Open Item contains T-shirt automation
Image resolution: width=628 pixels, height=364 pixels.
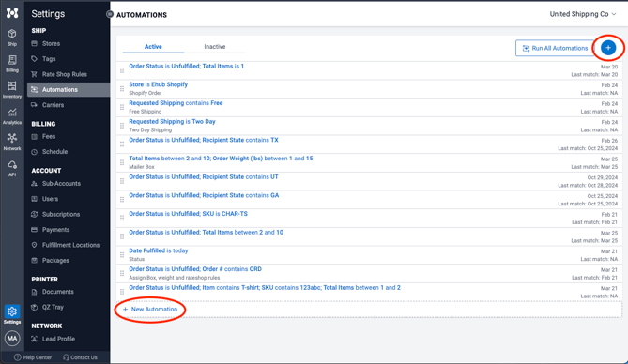click(x=265, y=287)
